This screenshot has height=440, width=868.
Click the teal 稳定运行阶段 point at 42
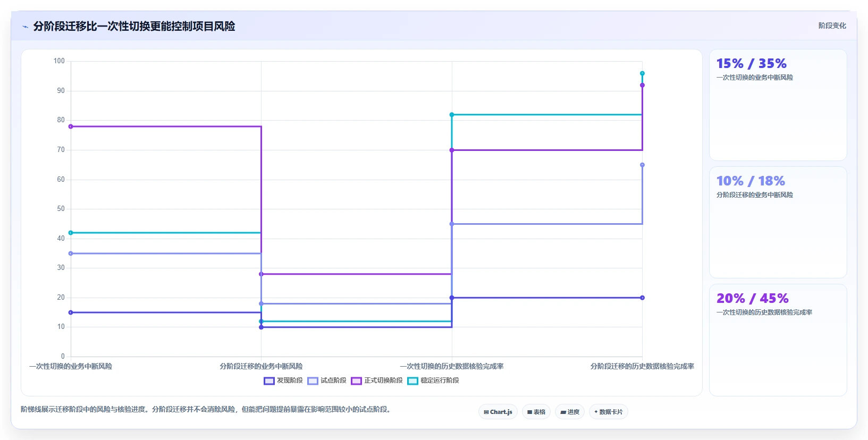[71, 233]
